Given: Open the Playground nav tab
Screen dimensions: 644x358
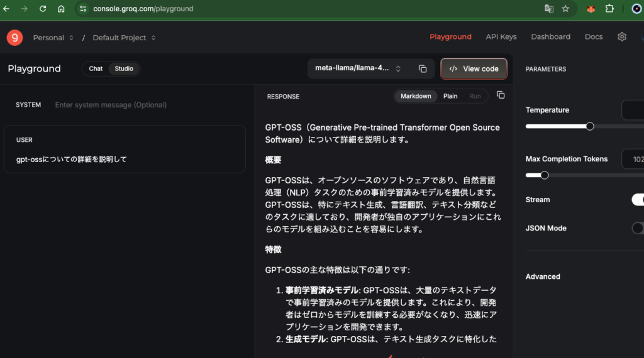Looking at the screenshot, I should 450,37.
